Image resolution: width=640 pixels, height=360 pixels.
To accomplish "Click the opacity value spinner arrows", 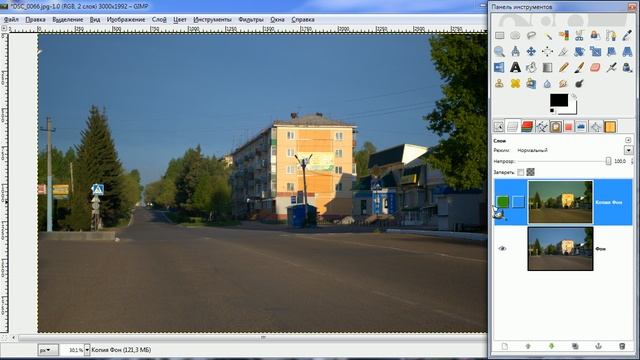I will pyautogui.click(x=632, y=161).
